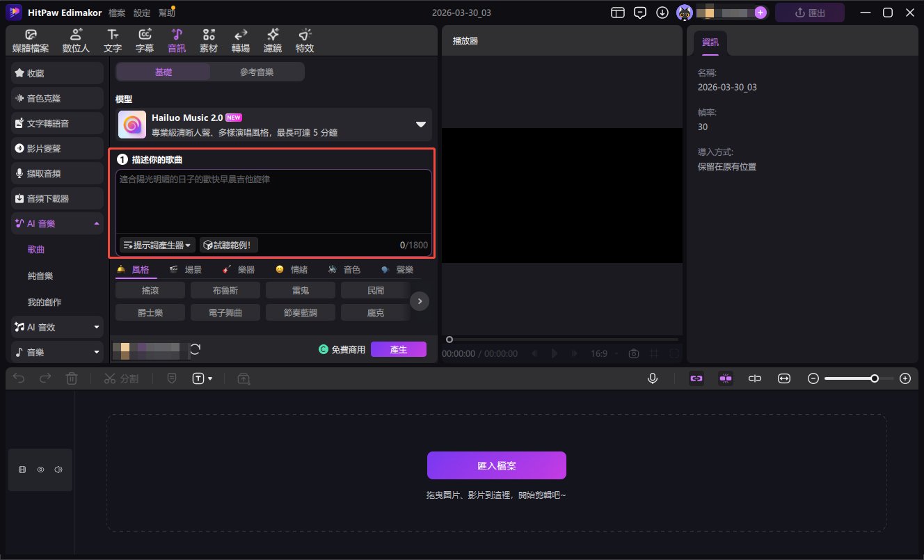
Task: Open the 提示詞產生器 dropdown
Action: tap(154, 244)
